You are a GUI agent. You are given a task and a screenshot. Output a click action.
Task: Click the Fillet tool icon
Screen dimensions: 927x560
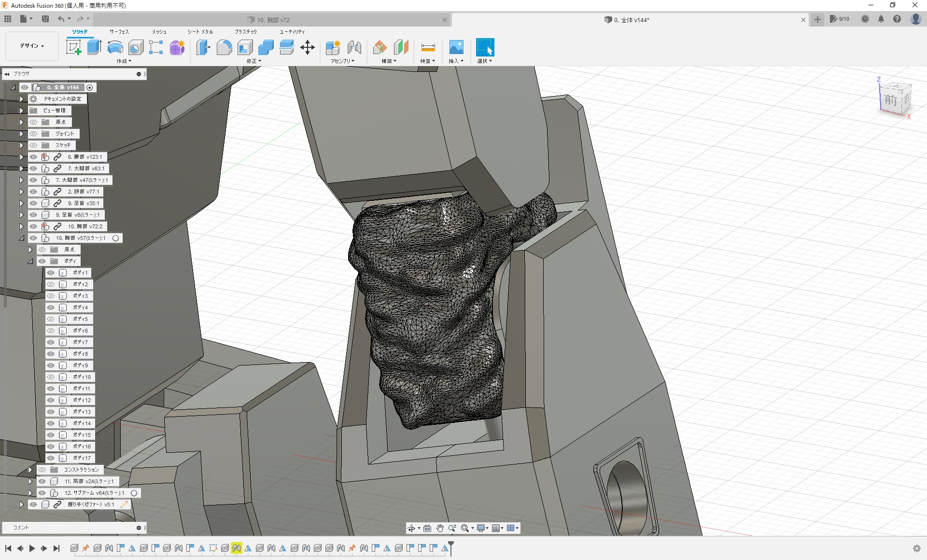224,47
